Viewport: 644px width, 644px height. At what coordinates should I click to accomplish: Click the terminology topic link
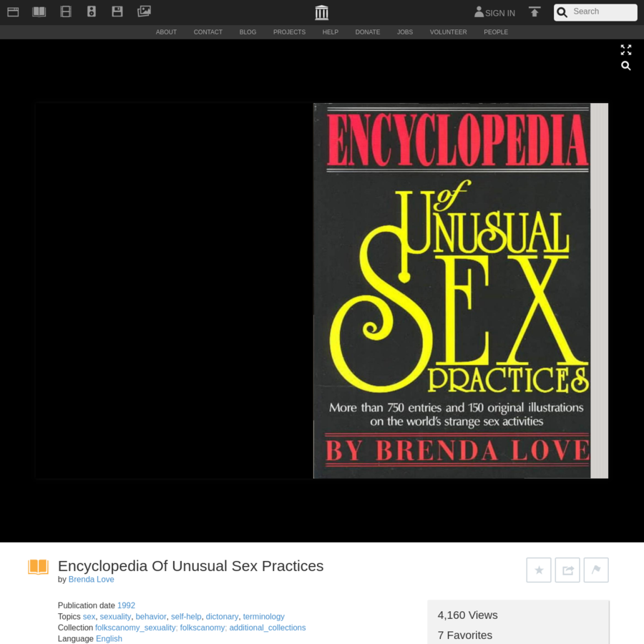(263, 617)
